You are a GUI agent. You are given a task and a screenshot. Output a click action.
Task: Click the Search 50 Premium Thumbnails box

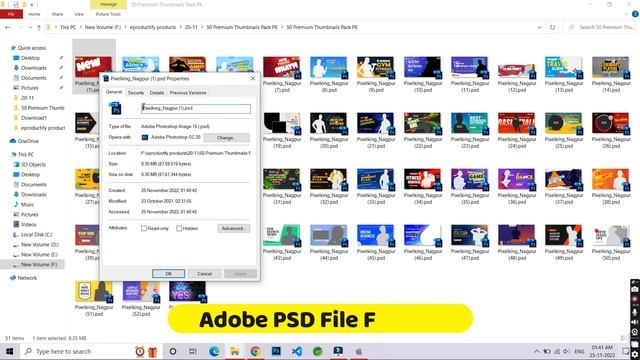point(601,27)
